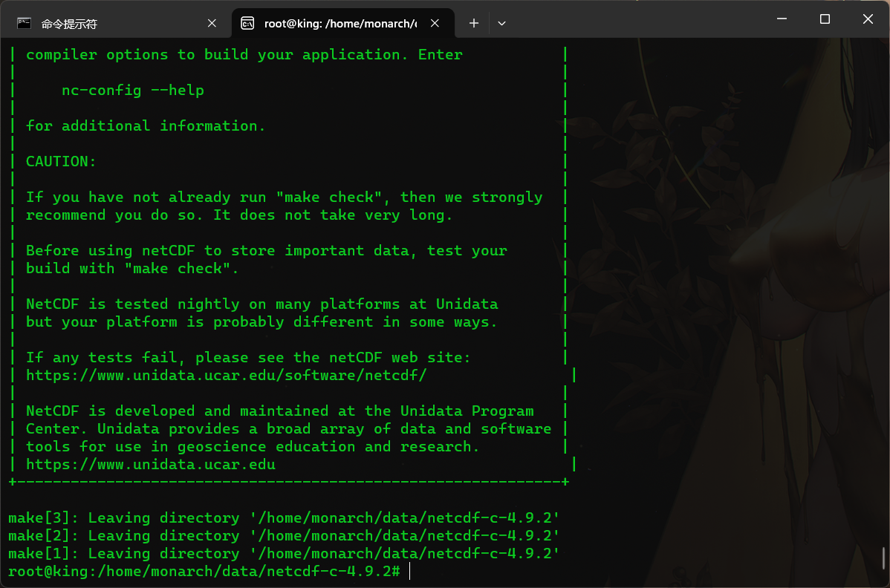Click the make[2] Leaving directory line

click(x=284, y=535)
